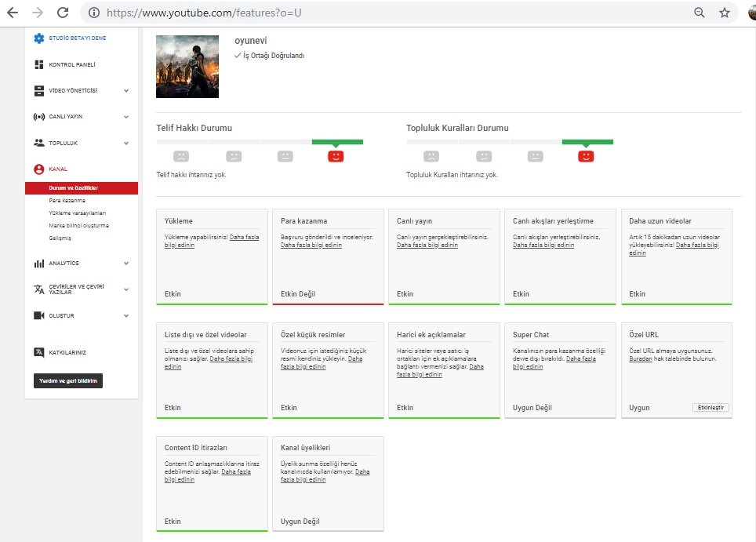Click the green segment of Topluluk Kuralları status bar
The width and height of the screenshot is (756, 542).
coord(587,142)
